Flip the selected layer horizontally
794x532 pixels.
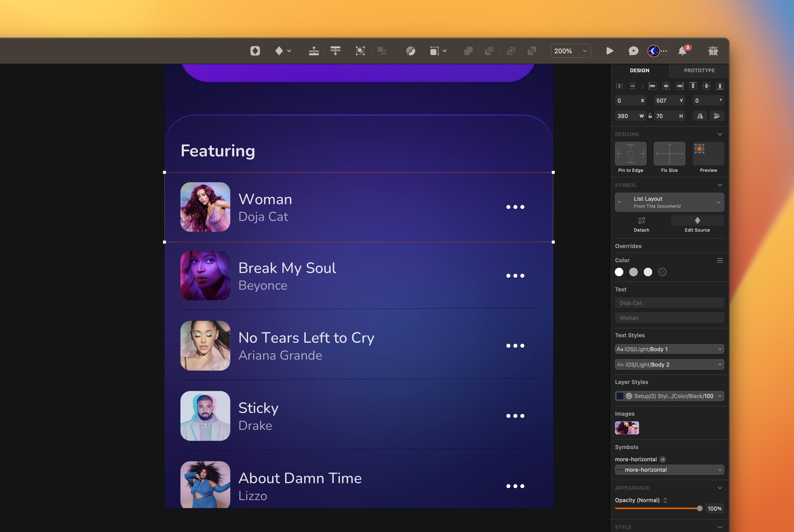700,116
